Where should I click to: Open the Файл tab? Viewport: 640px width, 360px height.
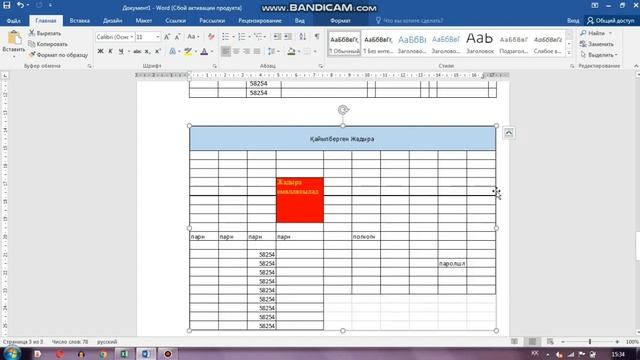pos(13,20)
